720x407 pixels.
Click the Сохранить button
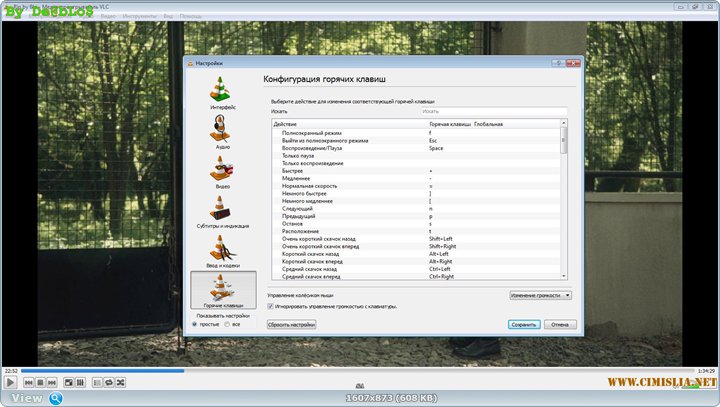click(523, 325)
